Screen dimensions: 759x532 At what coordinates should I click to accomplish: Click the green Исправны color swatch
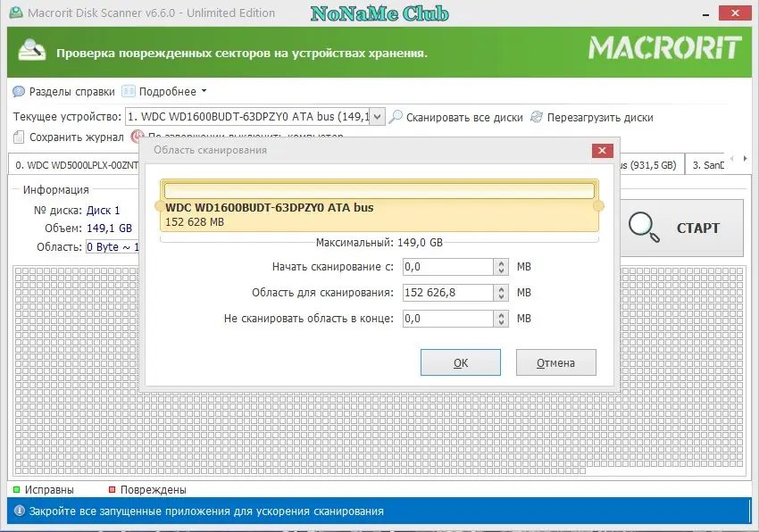tap(15, 489)
